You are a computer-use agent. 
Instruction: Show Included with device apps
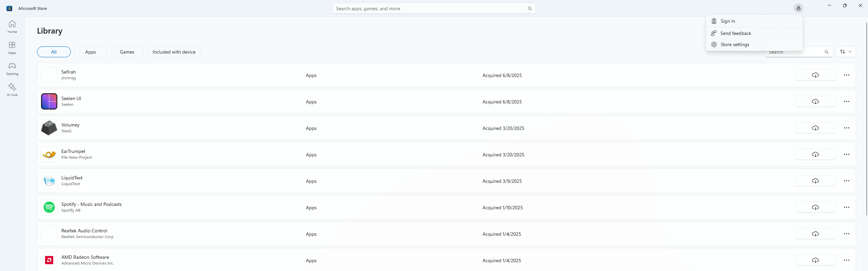[x=174, y=52]
